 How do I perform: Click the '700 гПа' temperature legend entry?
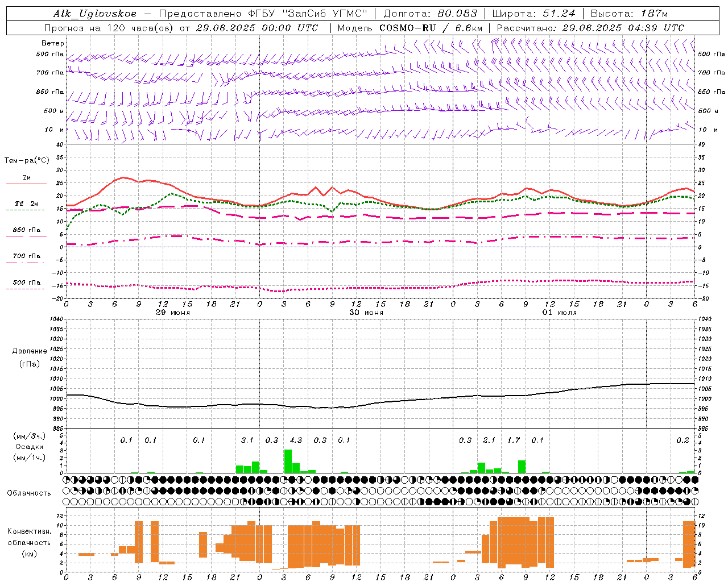pos(26,256)
